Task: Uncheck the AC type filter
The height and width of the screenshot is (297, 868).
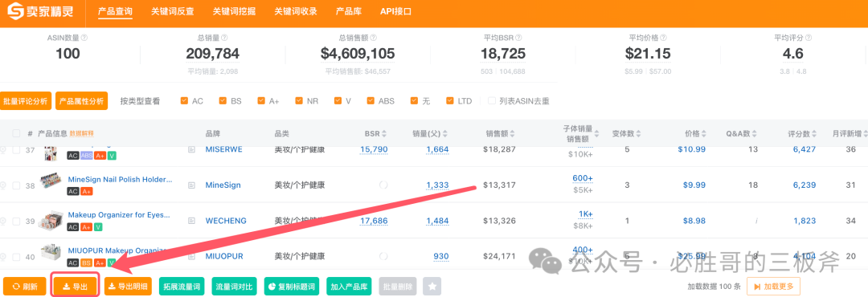Action: pos(184,100)
